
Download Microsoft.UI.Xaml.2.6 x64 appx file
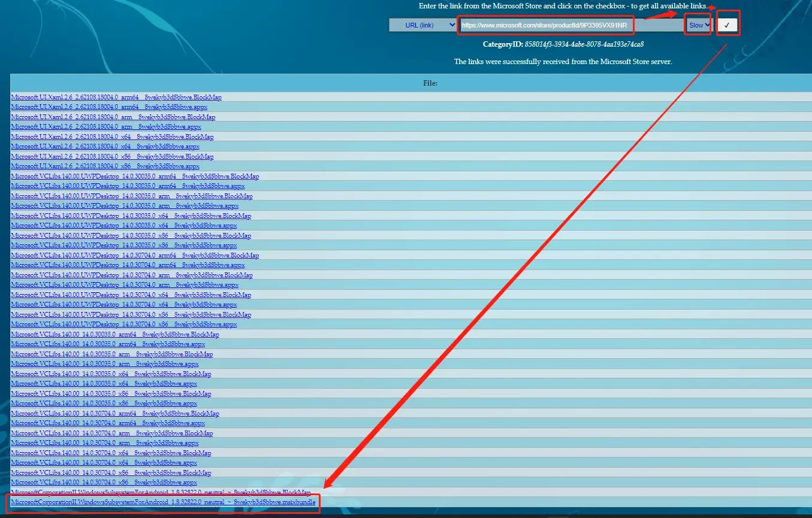[x=105, y=146]
